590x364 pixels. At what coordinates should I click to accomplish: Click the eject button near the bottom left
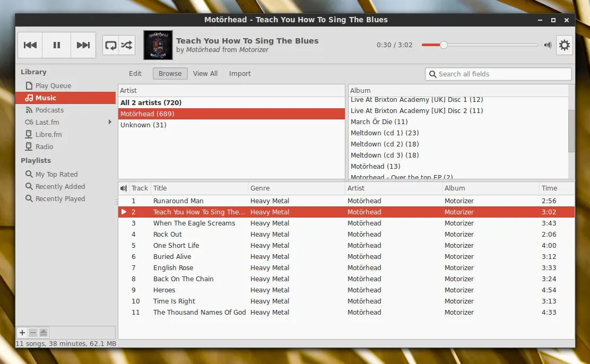click(x=42, y=332)
